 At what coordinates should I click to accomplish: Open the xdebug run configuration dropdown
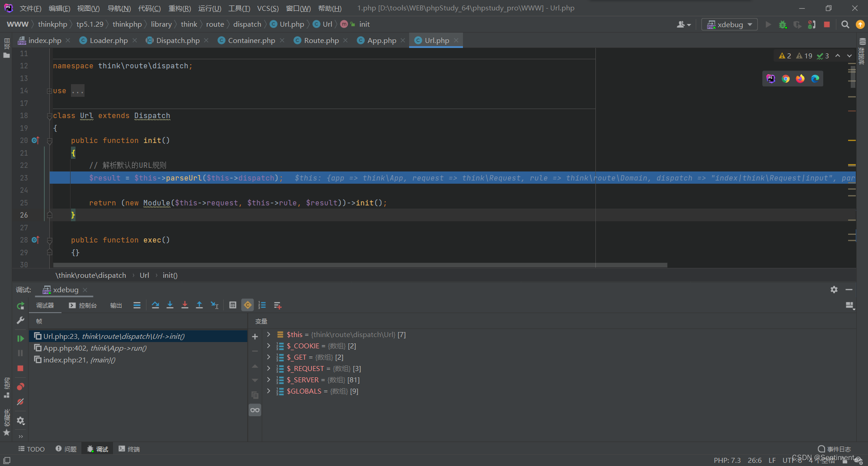point(729,24)
